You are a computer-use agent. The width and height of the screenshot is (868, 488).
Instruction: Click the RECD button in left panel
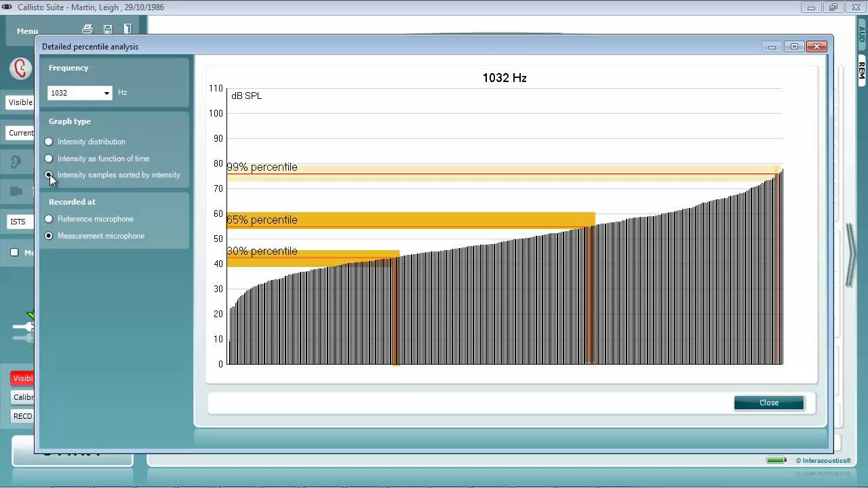click(22, 416)
